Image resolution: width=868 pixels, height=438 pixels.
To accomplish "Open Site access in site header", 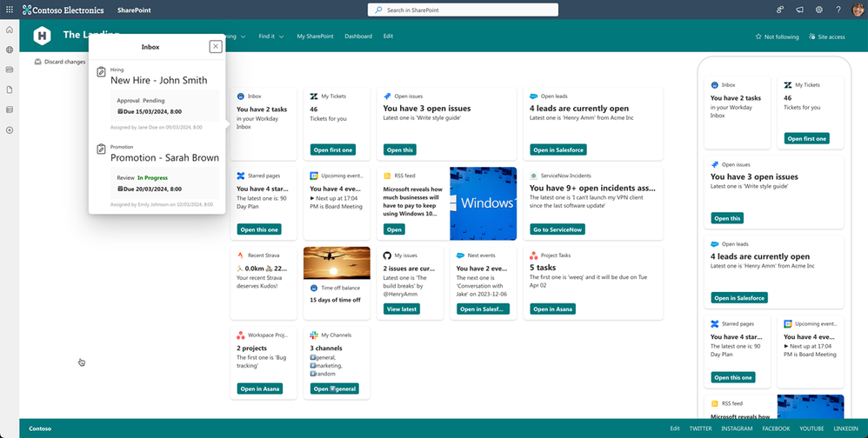I will 827,36.
